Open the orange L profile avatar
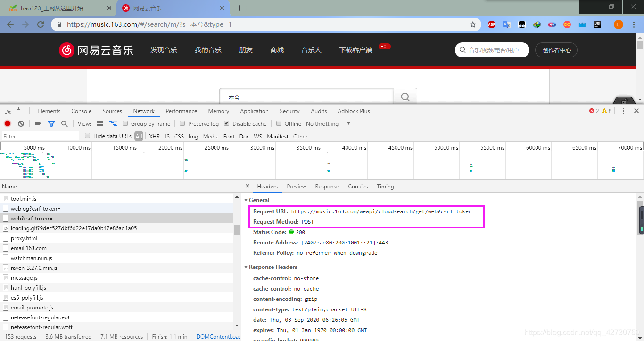Screen dimensions: 644x341 tap(619, 24)
